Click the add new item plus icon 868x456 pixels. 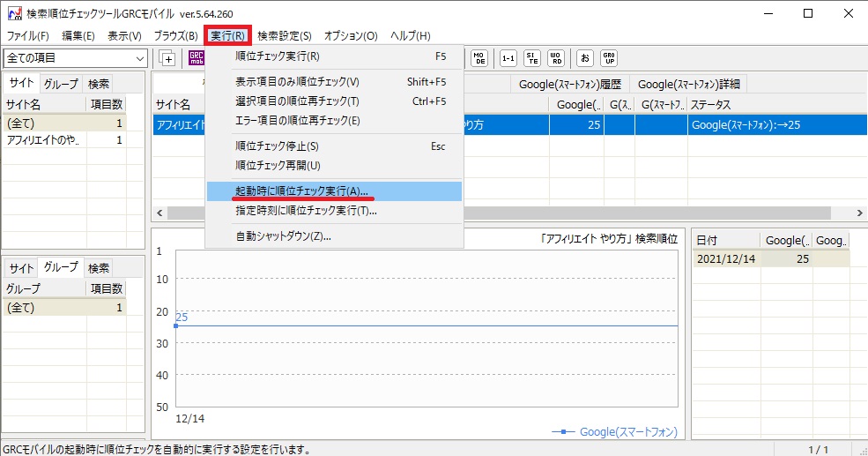point(167,57)
